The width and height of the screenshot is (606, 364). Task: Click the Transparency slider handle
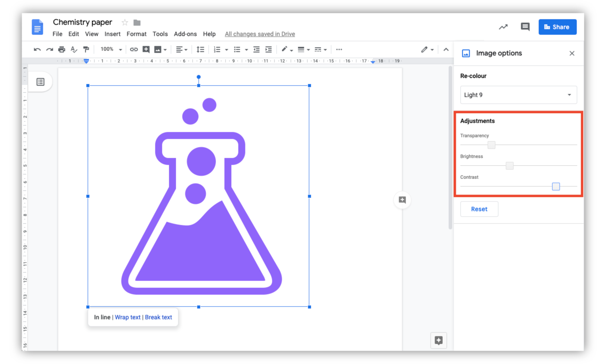[x=491, y=145]
